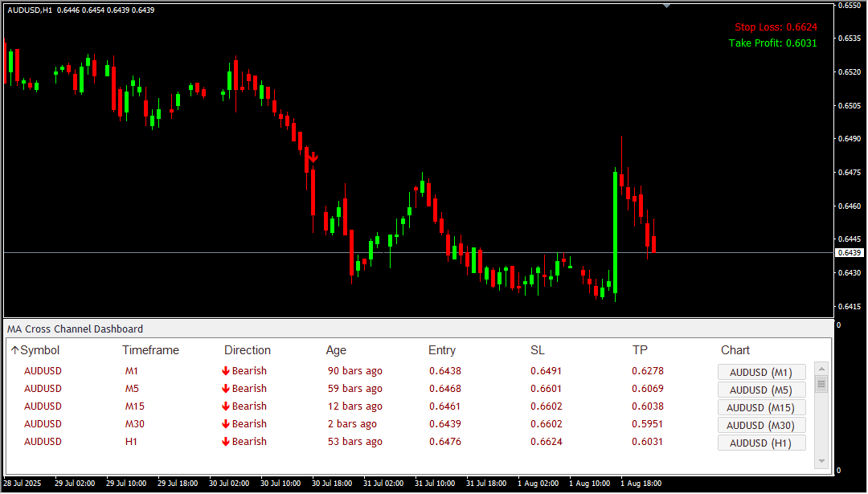Click the Bearish down arrow in M30 row

(226, 424)
